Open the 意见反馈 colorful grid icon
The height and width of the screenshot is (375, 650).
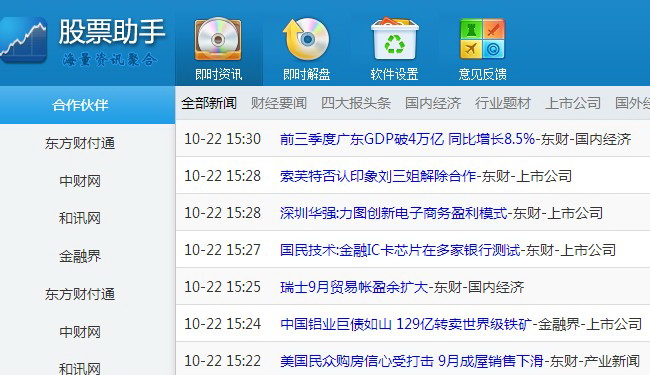[x=483, y=39]
